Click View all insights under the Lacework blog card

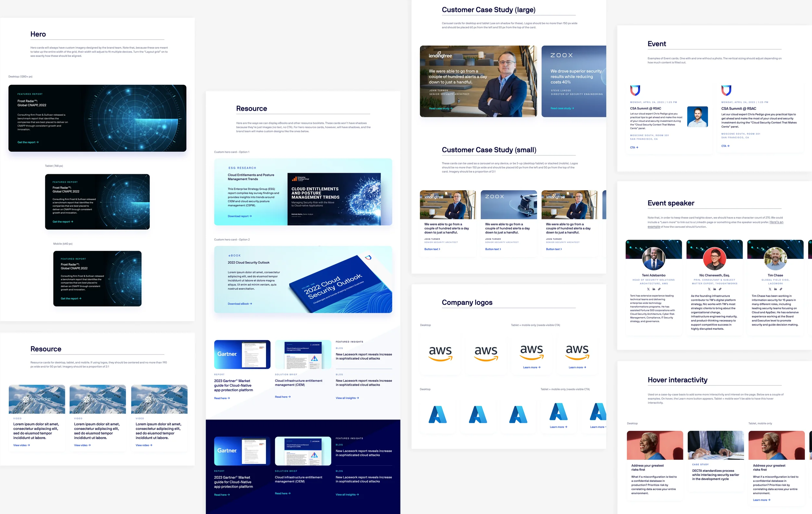tap(347, 398)
